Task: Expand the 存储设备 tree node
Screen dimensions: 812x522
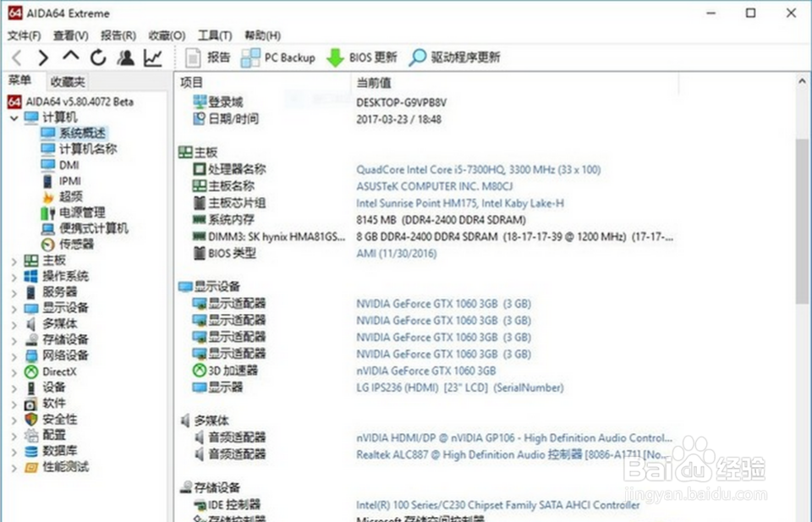Action: pos(14,341)
